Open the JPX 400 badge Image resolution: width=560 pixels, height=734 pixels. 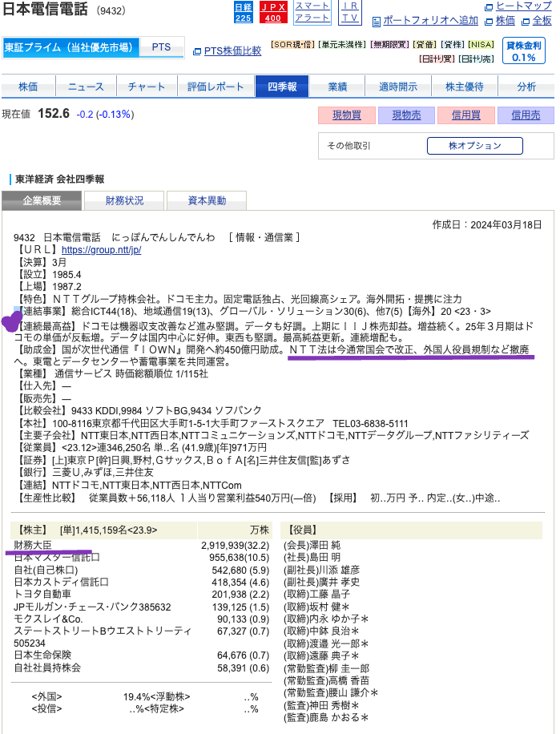(x=272, y=13)
